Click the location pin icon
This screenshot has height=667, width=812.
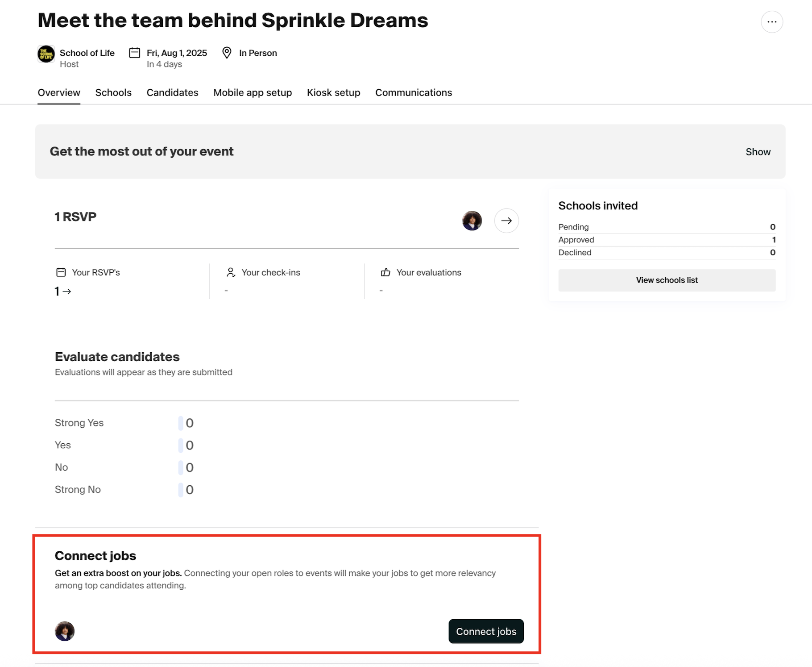click(x=227, y=53)
